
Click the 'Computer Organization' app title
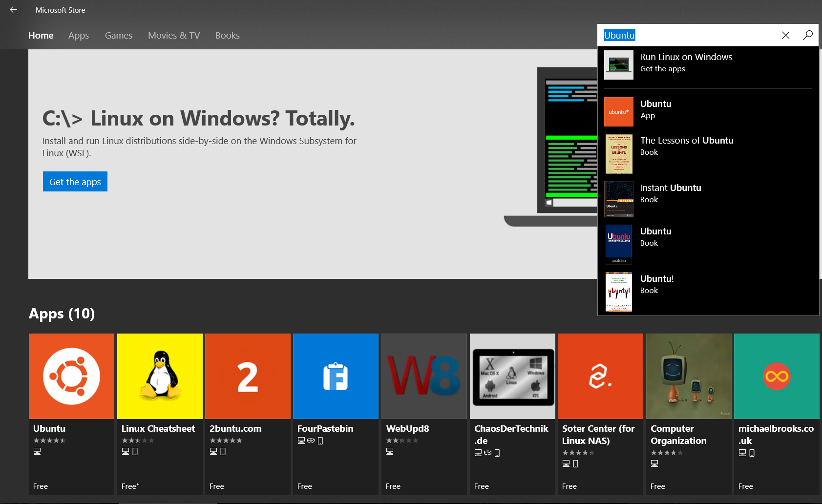(678, 435)
